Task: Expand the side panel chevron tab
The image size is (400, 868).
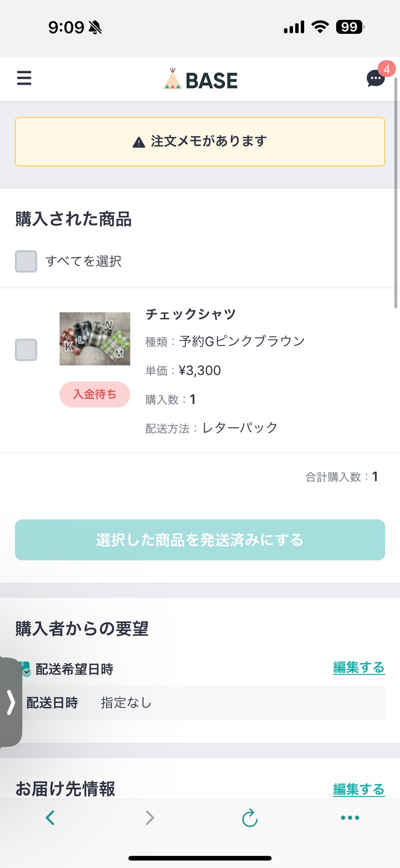Action: [x=11, y=703]
